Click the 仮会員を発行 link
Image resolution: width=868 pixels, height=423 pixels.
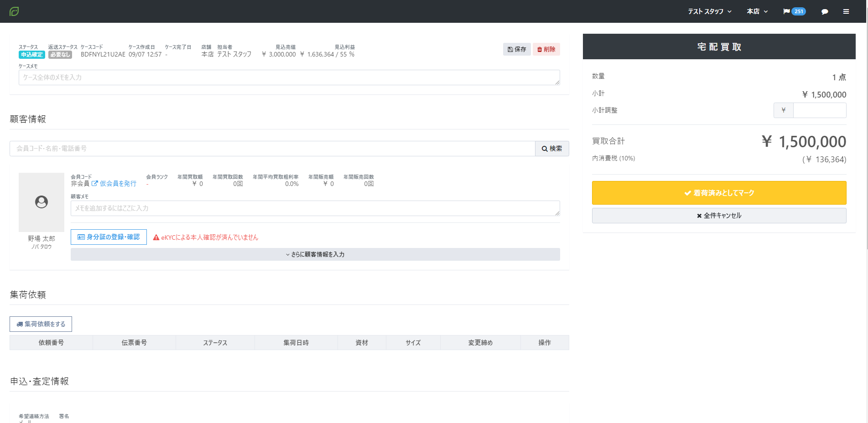[114, 184]
